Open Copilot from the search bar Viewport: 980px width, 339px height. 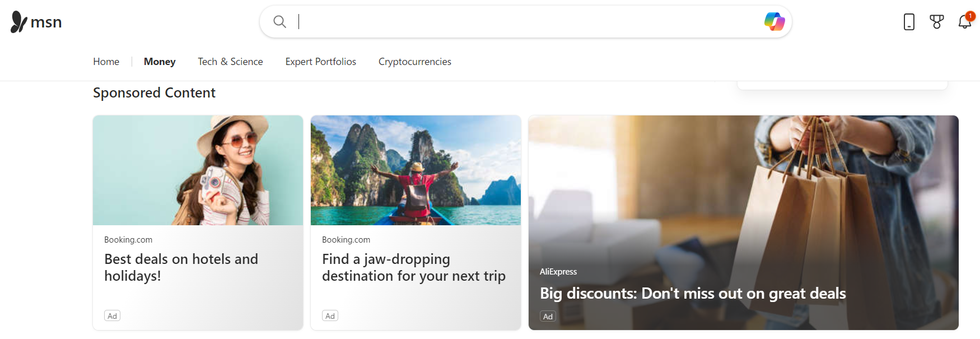[x=774, y=22]
